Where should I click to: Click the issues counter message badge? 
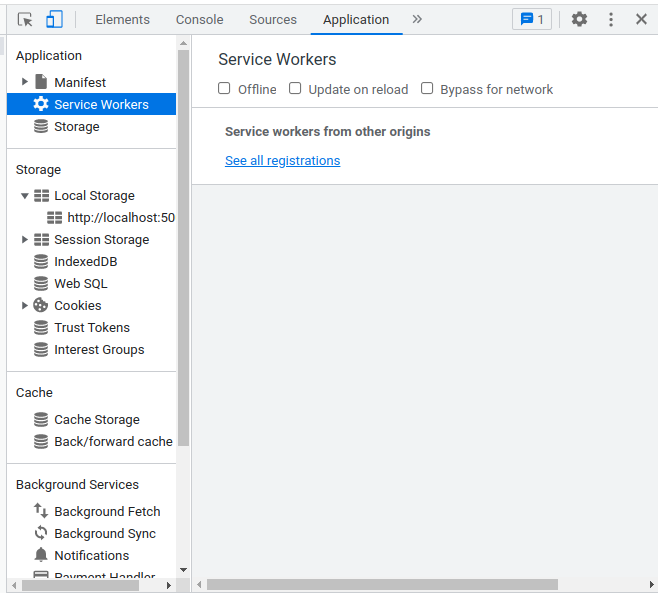[531, 19]
